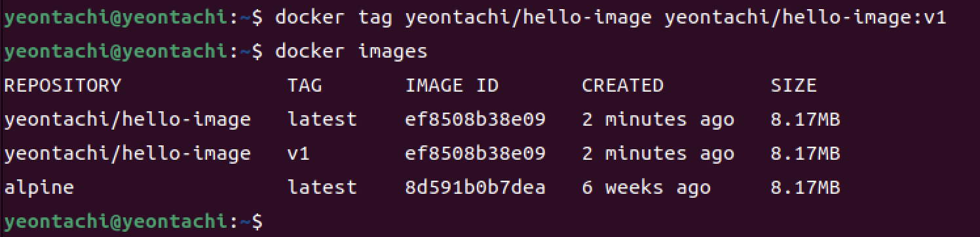Click '2 minutes ago' in latest row
This screenshot has height=237, width=980.
tap(658, 120)
